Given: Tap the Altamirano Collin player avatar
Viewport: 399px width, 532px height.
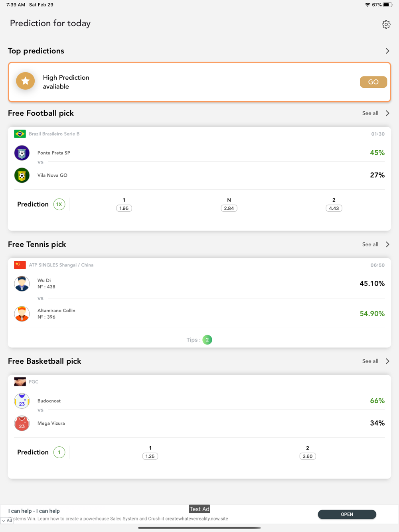Looking at the screenshot, I should click(22, 313).
